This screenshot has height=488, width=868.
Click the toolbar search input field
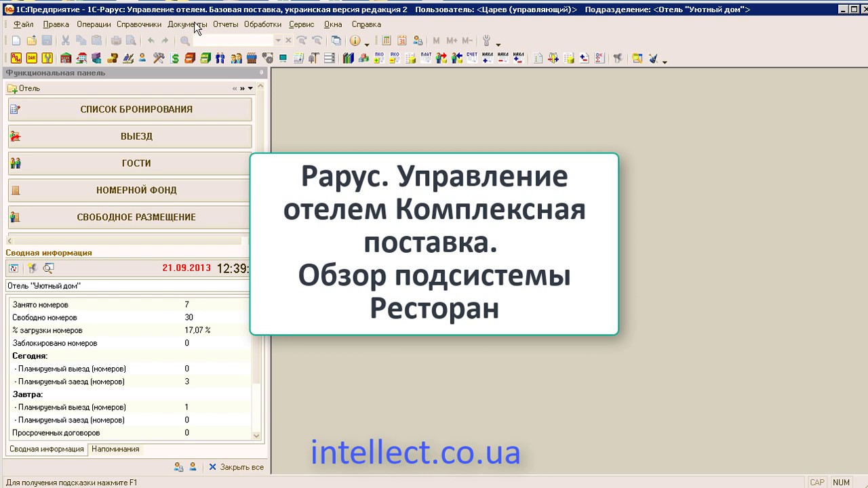233,41
